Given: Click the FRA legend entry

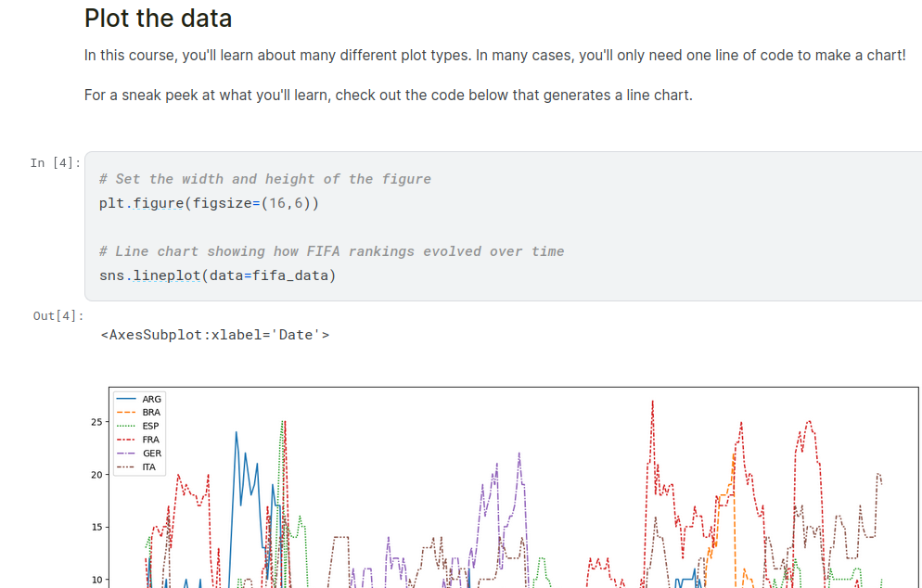Looking at the screenshot, I should point(151,440).
